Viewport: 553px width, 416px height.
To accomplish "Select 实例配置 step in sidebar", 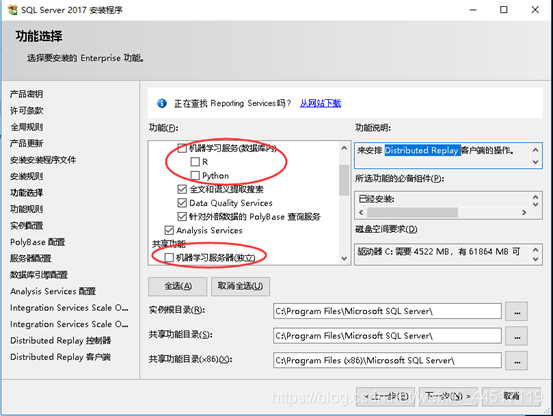I will (x=27, y=225).
